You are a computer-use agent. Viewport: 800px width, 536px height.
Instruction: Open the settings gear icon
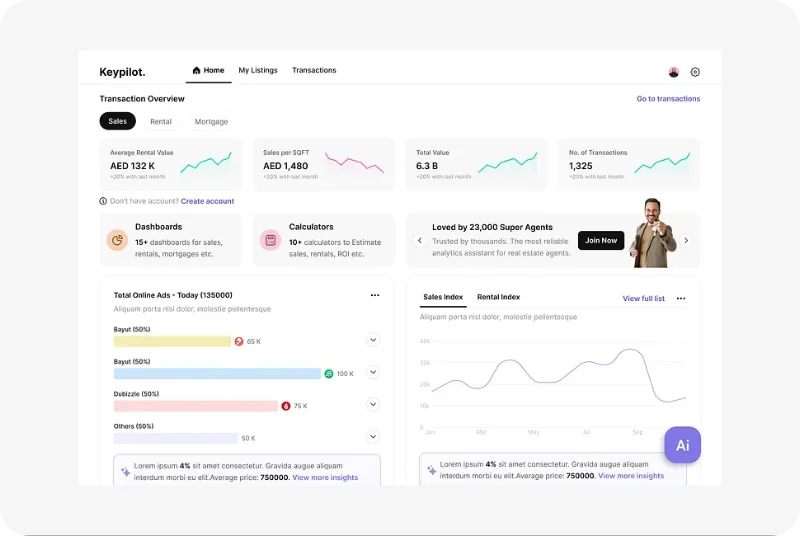click(x=695, y=72)
